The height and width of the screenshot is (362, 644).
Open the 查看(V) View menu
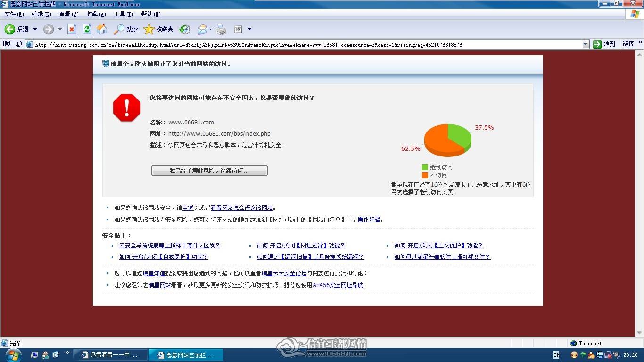69,14
